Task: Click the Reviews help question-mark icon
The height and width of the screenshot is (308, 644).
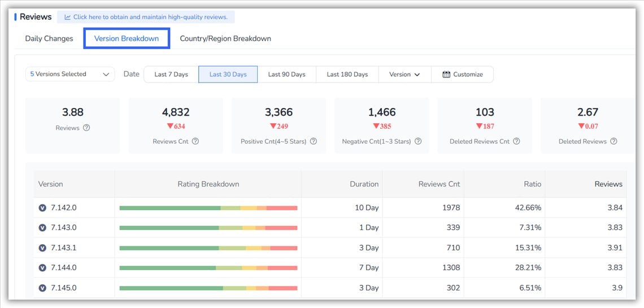Action: [x=86, y=128]
